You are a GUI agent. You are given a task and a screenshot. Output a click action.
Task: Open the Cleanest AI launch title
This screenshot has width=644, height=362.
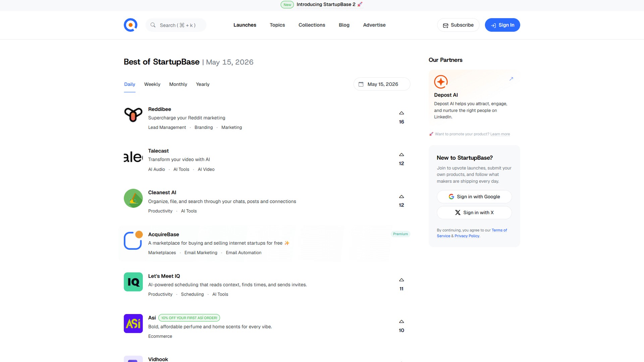click(162, 192)
